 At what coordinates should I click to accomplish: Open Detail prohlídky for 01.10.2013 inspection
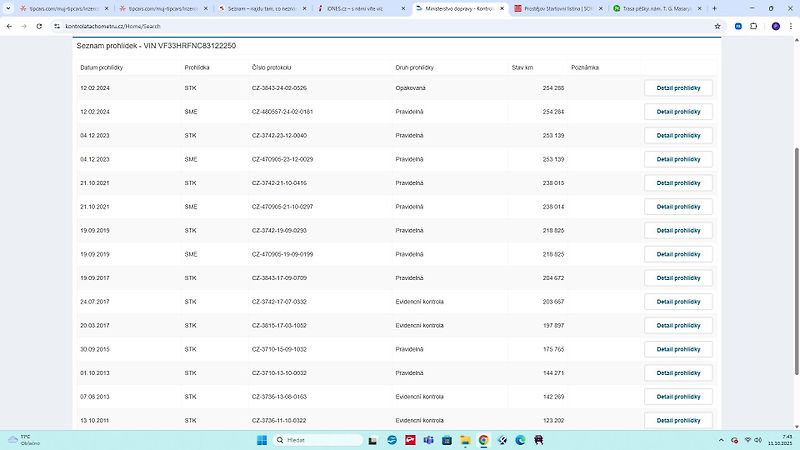tap(678, 373)
